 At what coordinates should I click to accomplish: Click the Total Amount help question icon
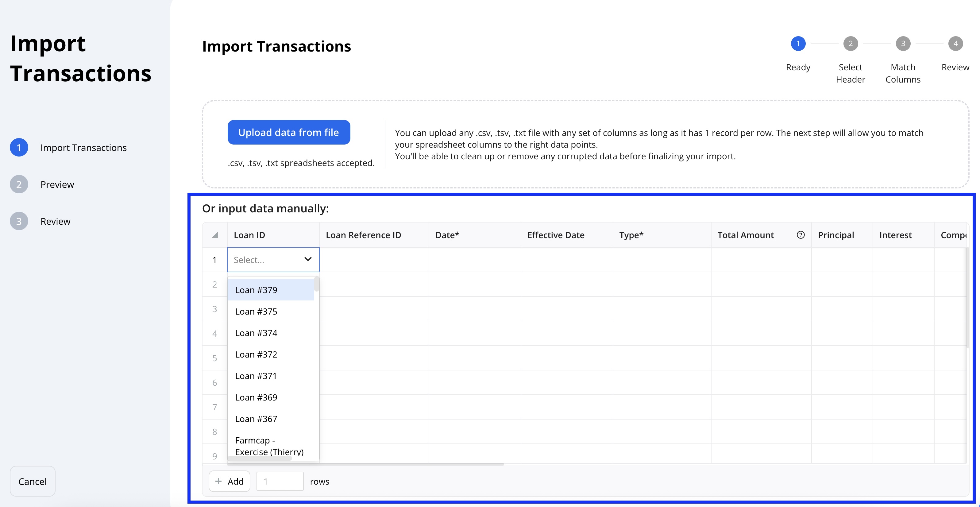coord(801,235)
